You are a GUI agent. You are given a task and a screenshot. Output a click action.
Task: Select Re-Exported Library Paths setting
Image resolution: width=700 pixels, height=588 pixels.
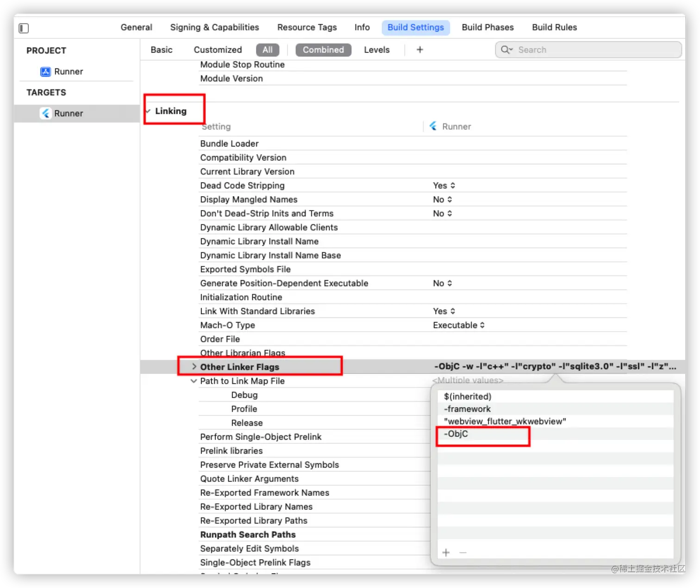coord(254,520)
